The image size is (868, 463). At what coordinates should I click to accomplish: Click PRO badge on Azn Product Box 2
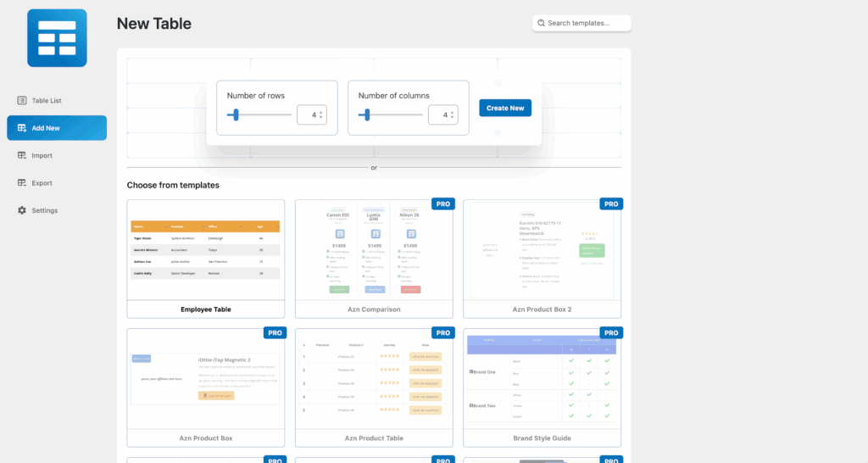611,204
